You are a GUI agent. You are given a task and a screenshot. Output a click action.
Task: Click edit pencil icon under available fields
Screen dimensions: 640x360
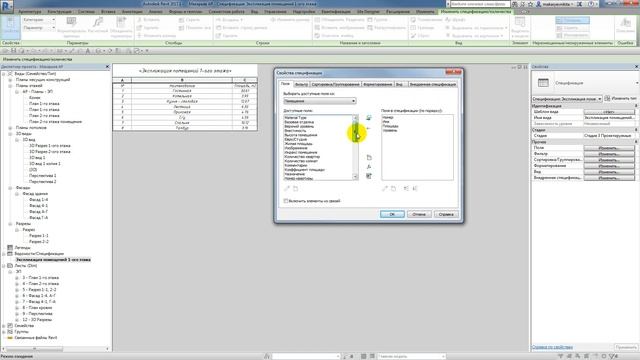pos(287,189)
